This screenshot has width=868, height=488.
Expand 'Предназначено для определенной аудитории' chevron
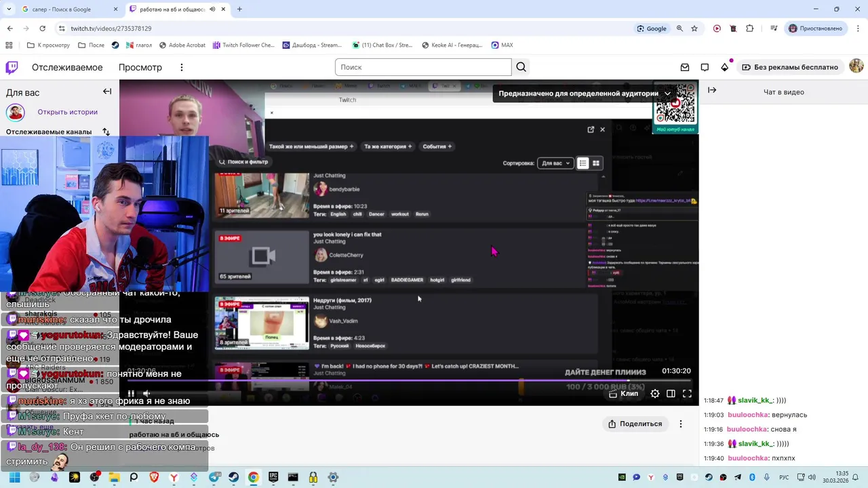[667, 94]
